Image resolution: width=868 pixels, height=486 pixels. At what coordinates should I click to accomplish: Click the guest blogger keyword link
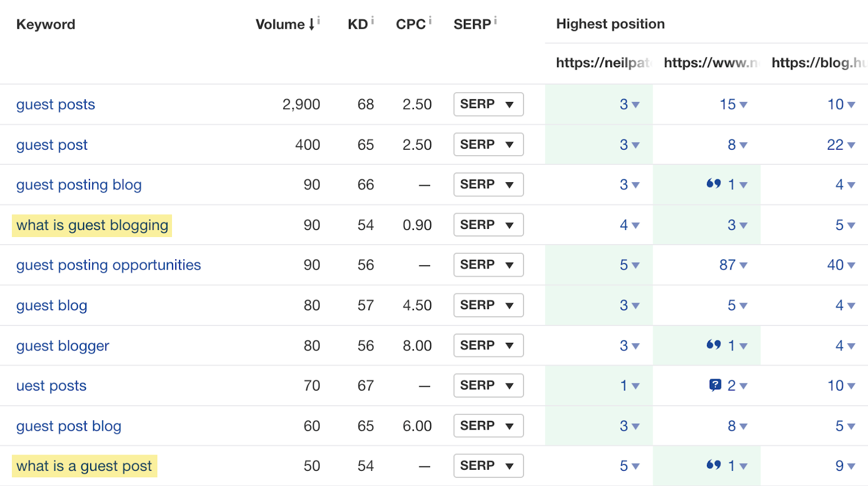62,346
